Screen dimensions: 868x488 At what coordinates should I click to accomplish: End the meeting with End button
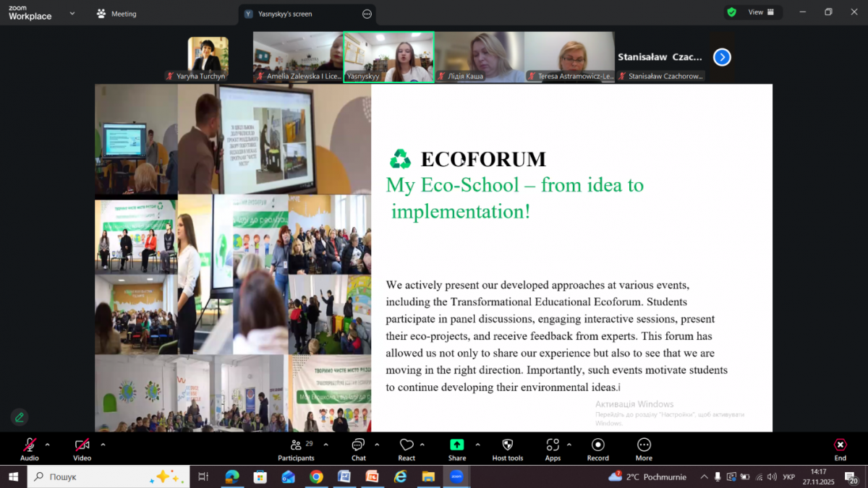[x=840, y=448]
